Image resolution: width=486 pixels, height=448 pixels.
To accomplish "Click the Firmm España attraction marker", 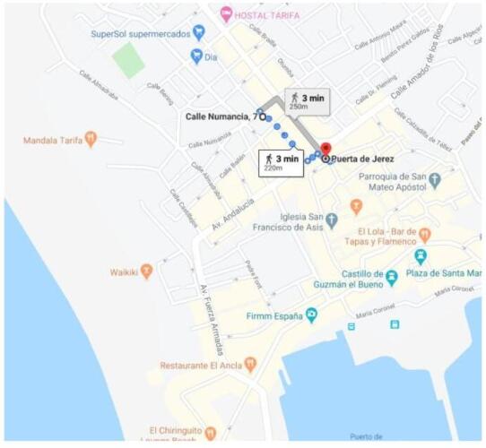I will pos(311,314).
